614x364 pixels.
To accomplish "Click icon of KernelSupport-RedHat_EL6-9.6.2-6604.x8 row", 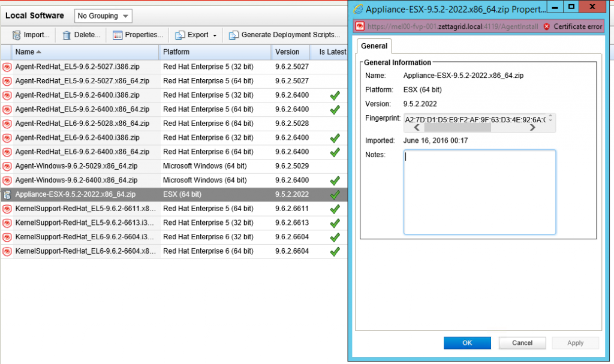I will point(7,251).
